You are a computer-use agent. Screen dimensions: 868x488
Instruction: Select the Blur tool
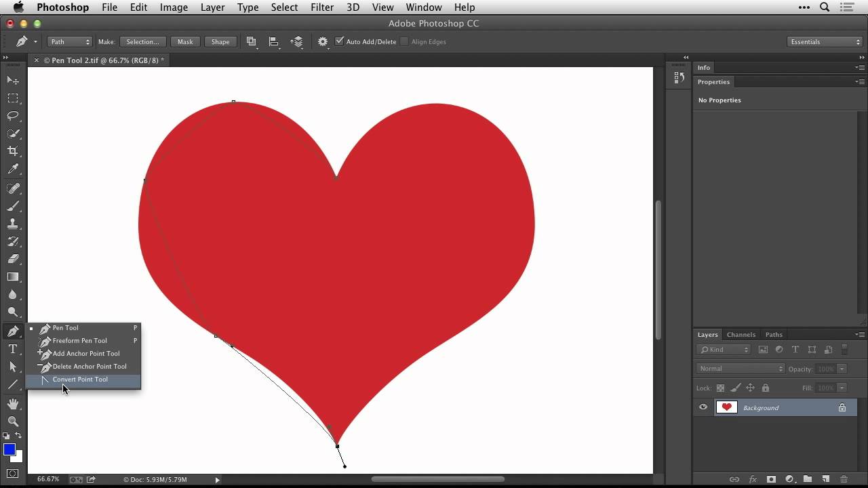[x=13, y=294]
